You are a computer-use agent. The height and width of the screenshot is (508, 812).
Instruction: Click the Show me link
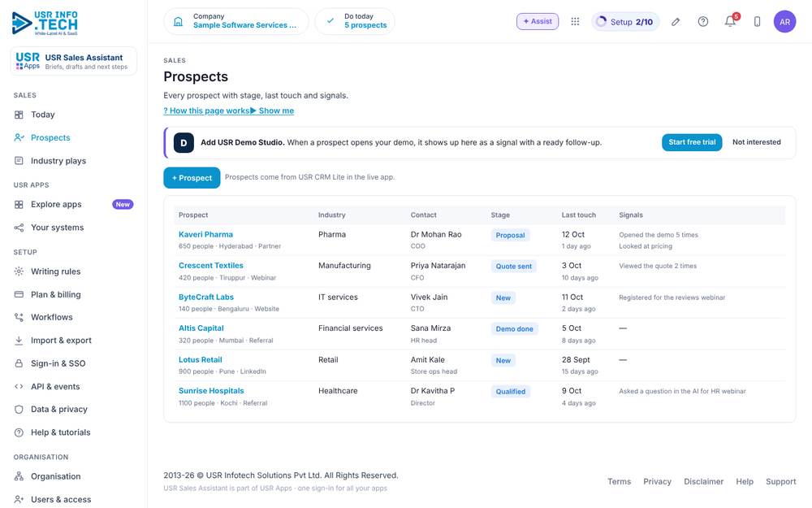click(272, 111)
